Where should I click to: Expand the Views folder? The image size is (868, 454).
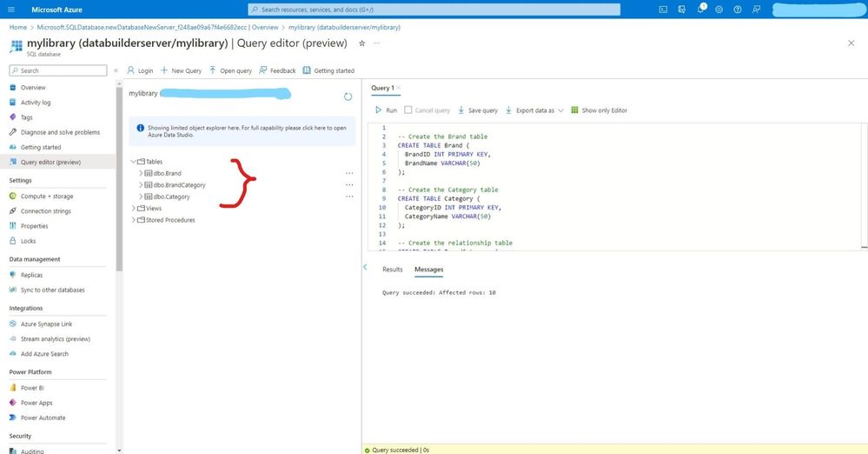134,209
